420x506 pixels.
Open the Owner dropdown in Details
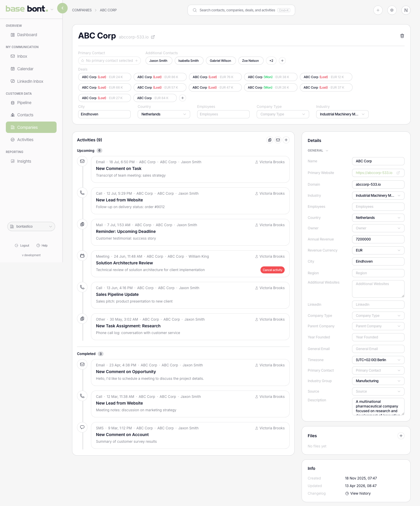coord(378,228)
